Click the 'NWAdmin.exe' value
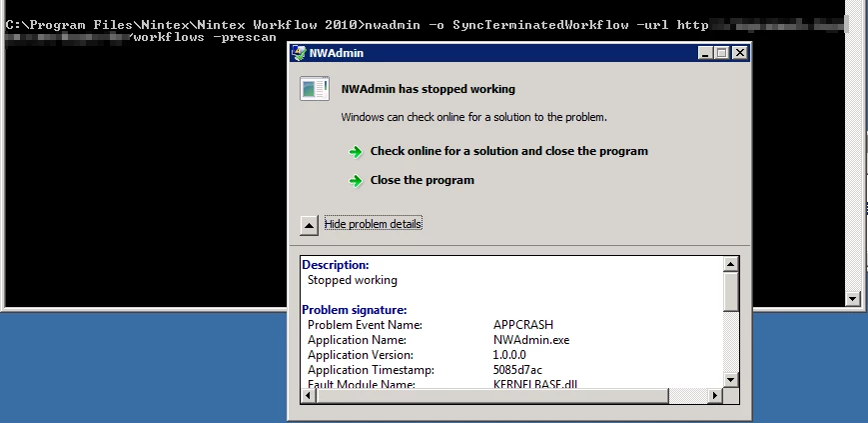The height and width of the screenshot is (423, 868). [x=530, y=340]
